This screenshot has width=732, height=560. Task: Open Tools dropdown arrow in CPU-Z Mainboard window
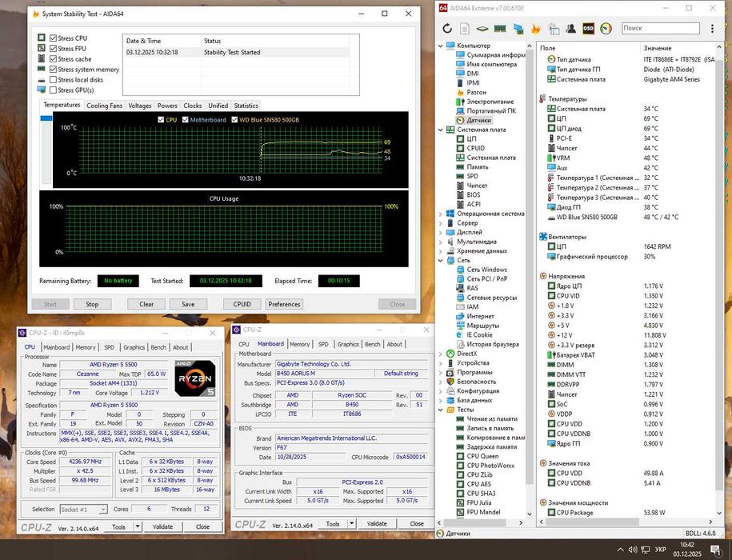pos(352,523)
